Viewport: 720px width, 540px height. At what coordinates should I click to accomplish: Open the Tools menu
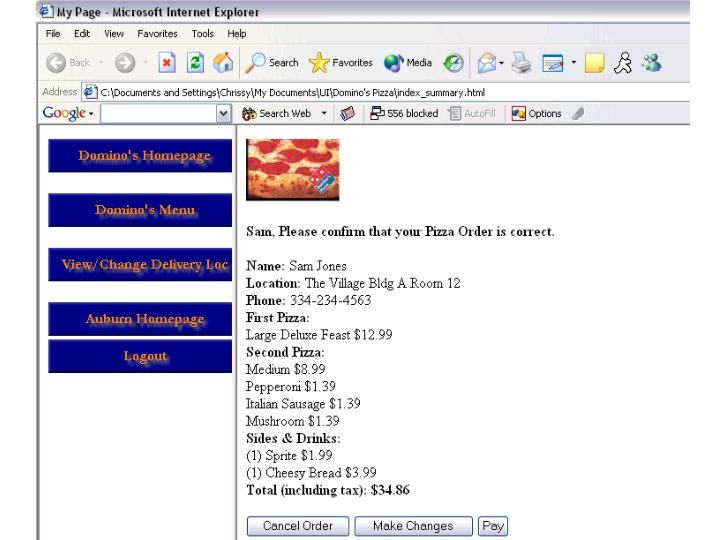click(x=202, y=34)
